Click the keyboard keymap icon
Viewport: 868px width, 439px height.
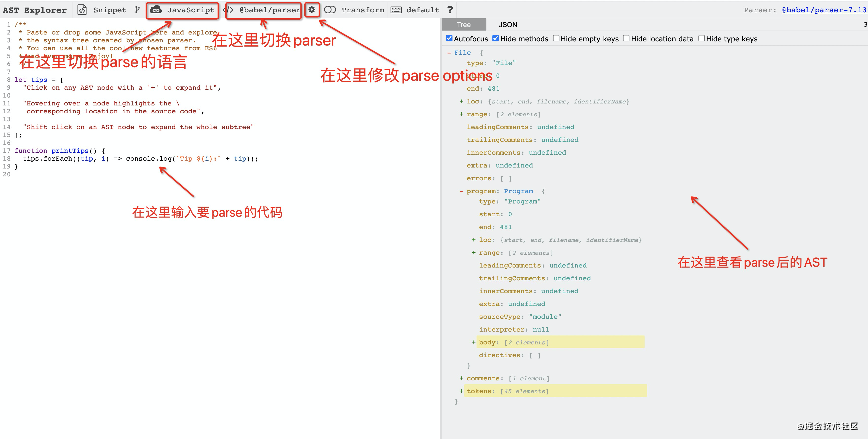[x=396, y=10]
